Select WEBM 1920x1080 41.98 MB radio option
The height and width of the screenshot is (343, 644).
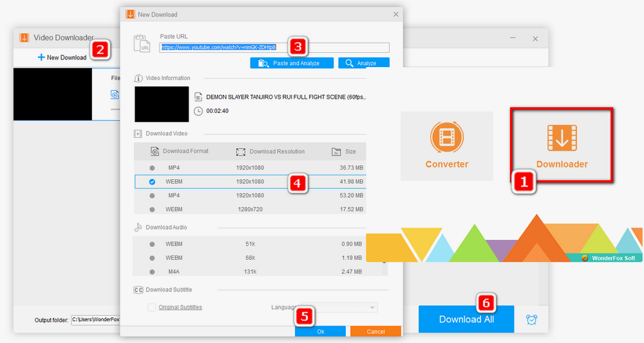point(152,182)
